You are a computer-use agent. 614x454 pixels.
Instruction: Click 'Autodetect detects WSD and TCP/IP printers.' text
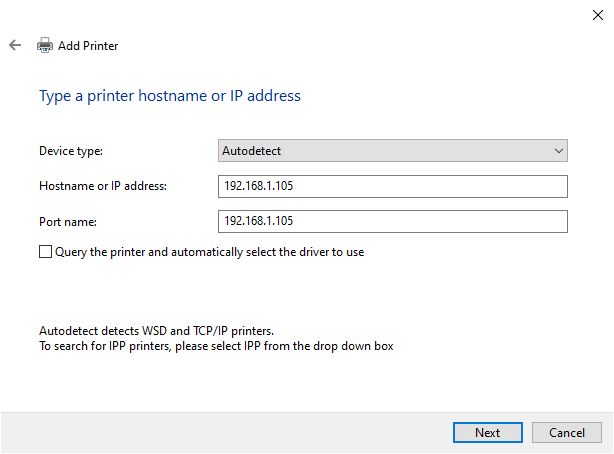click(157, 331)
